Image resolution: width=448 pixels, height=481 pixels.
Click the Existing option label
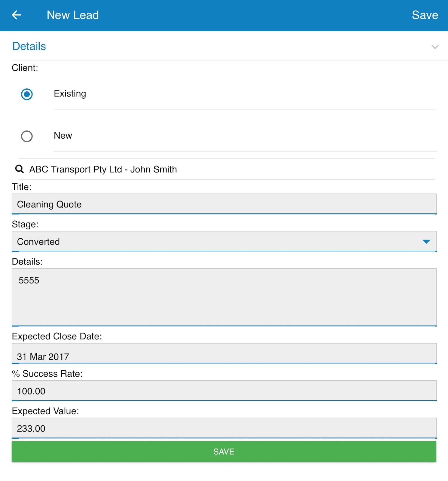(x=70, y=93)
